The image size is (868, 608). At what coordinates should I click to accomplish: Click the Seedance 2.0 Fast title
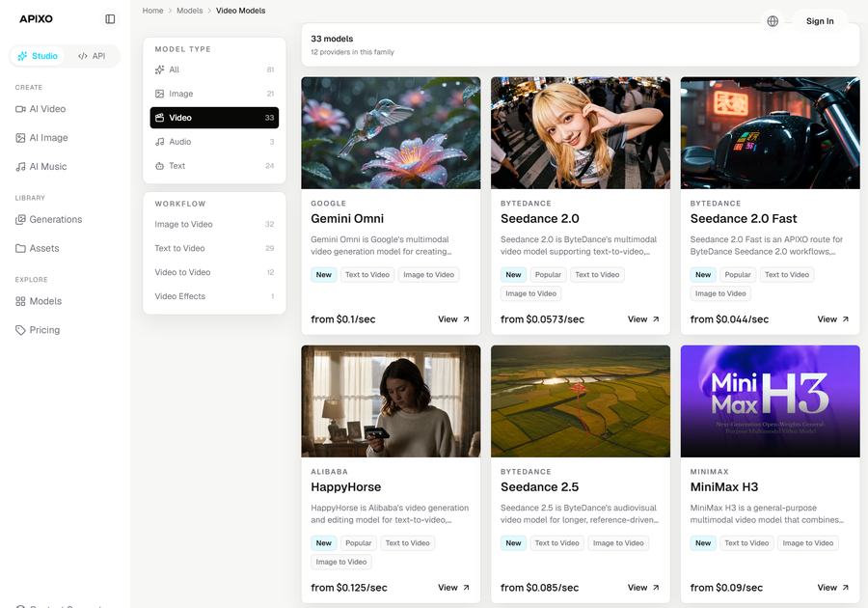pyautogui.click(x=744, y=219)
